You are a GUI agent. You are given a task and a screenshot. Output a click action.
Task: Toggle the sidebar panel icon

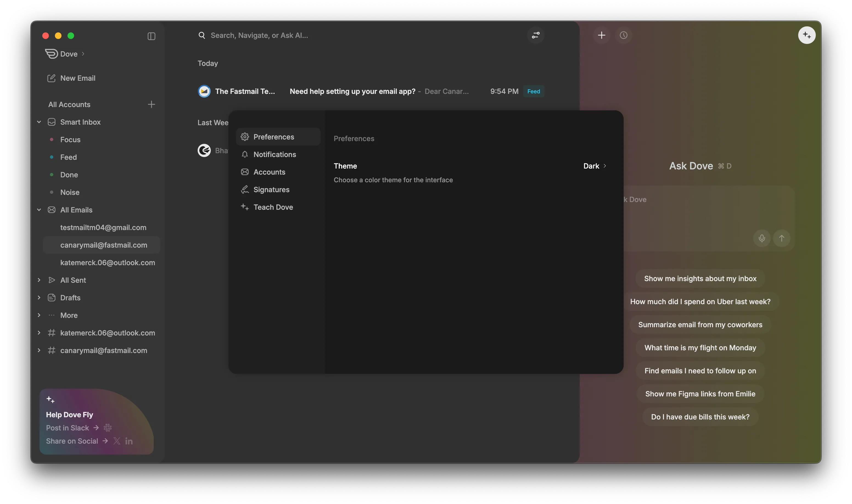point(152,36)
